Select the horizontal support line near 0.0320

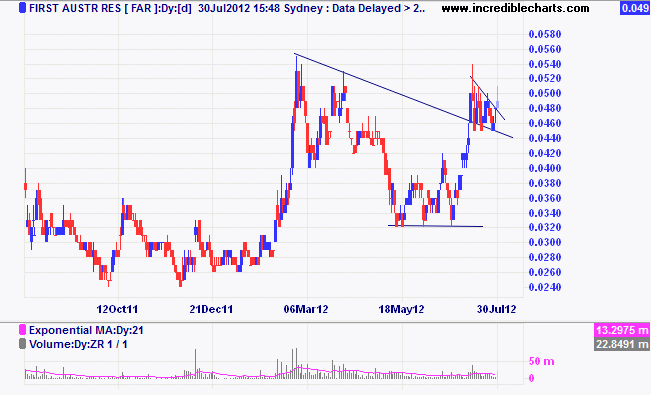point(435,226)
